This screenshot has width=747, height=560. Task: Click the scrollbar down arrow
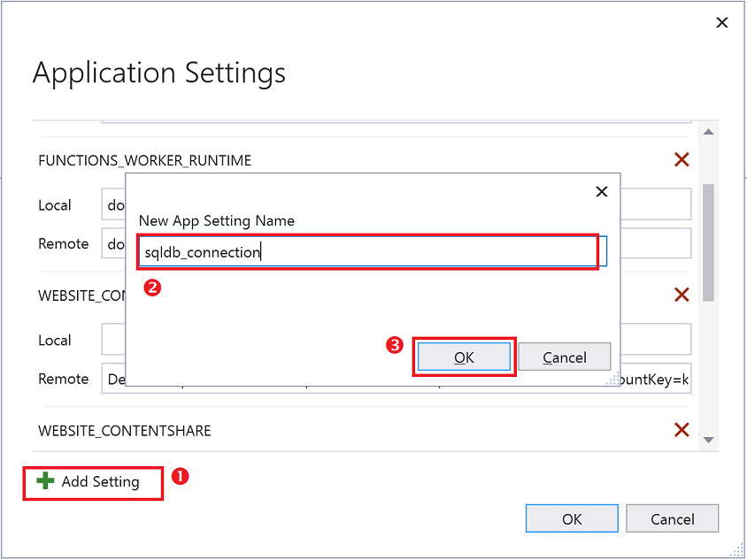pyautogui.click(x=709, y=440)
